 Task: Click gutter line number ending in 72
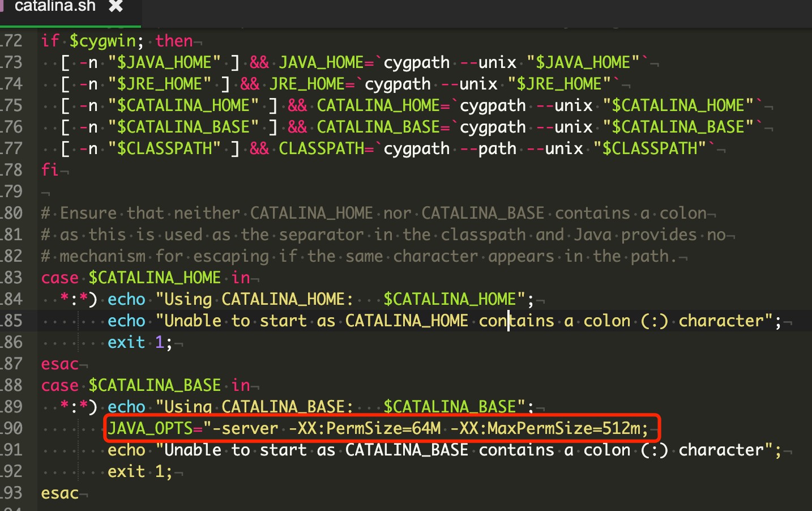(12, 41)
